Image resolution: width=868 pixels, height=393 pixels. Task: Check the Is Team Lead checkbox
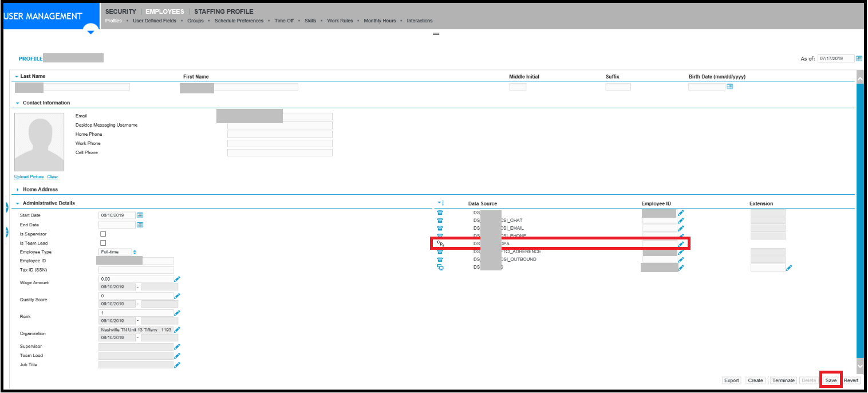pos(103,243)
